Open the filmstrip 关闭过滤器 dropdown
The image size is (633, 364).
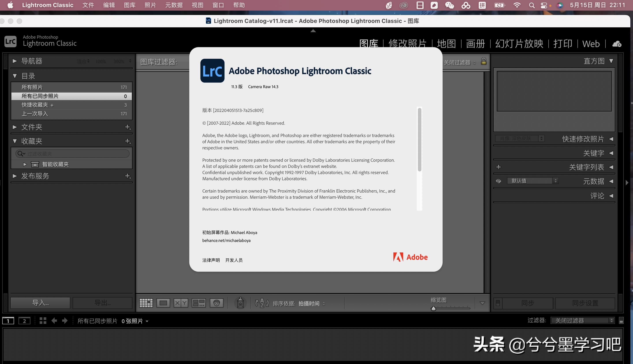(583, 321)
